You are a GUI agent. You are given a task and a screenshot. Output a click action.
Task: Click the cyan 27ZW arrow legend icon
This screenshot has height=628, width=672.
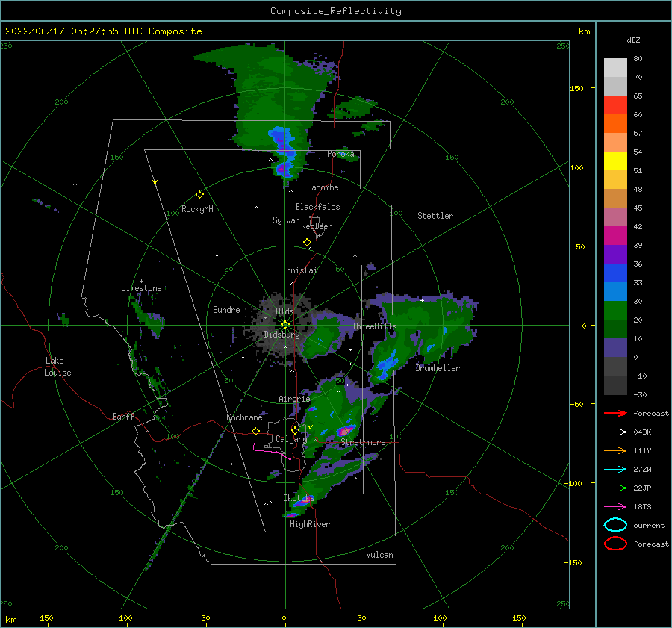[615, 470]
